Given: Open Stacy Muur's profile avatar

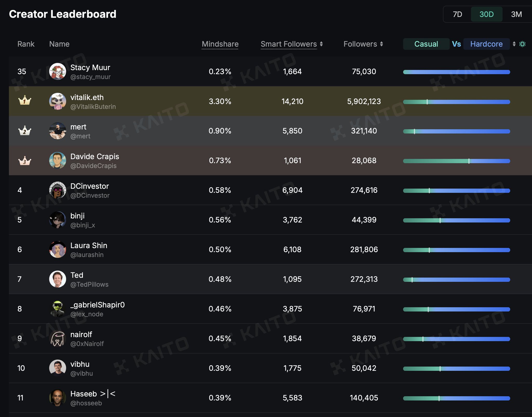Looking at the screenshot, I should point(57,71).
